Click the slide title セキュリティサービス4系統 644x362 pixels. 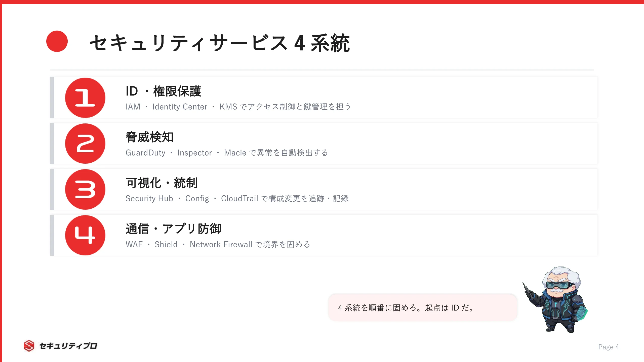coord(220,43)
